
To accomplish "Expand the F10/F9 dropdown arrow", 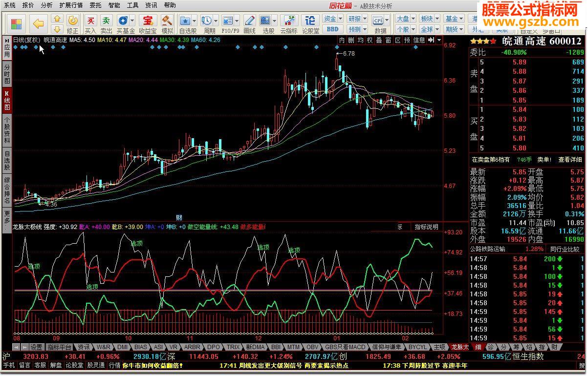I will point(237,21).
